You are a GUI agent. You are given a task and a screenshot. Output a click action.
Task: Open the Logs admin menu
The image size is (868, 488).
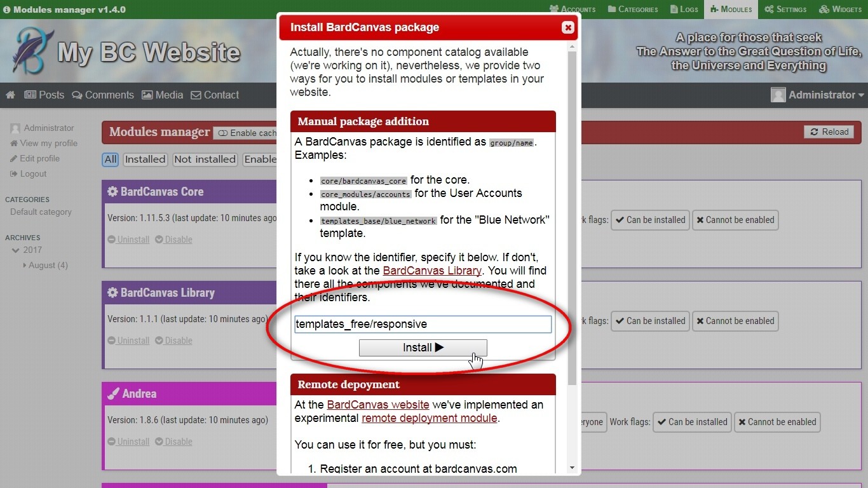(x=684, y=9)
